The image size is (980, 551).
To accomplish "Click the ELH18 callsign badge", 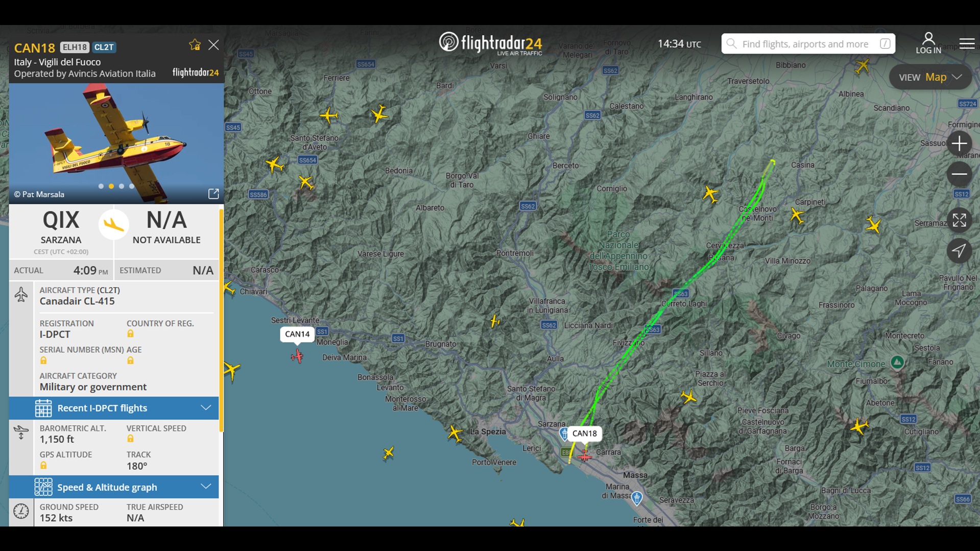I will tap(75, 47).
